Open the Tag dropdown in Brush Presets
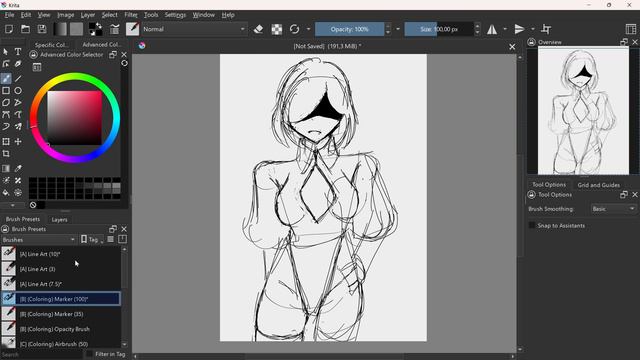This screenshot has width=640, height=360. [x=92, y=240]
